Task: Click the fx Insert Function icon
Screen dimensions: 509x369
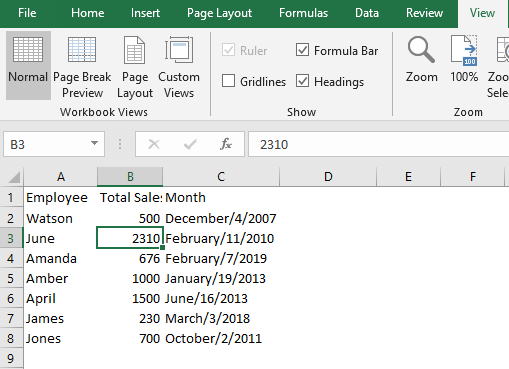Action: coord(226,144)
